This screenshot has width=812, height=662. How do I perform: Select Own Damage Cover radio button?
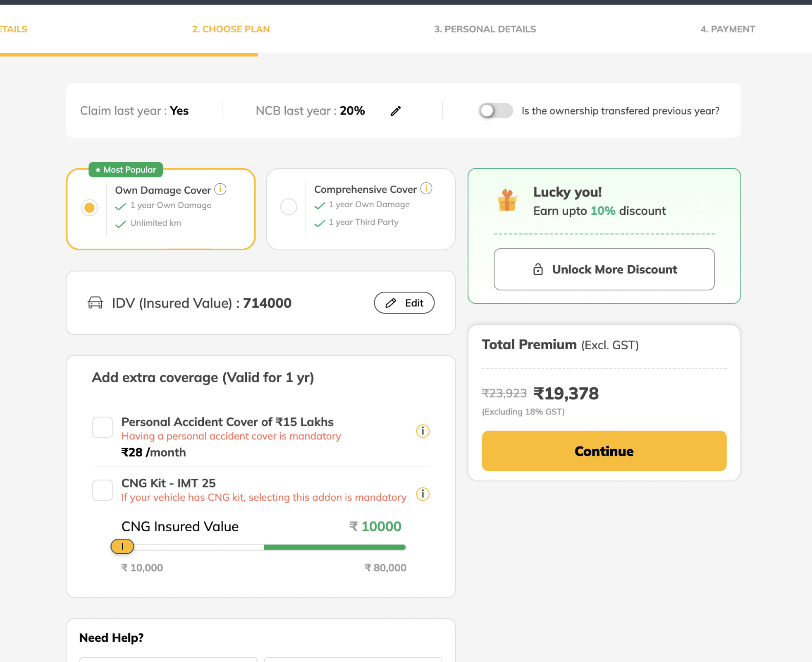pos(89,208)
